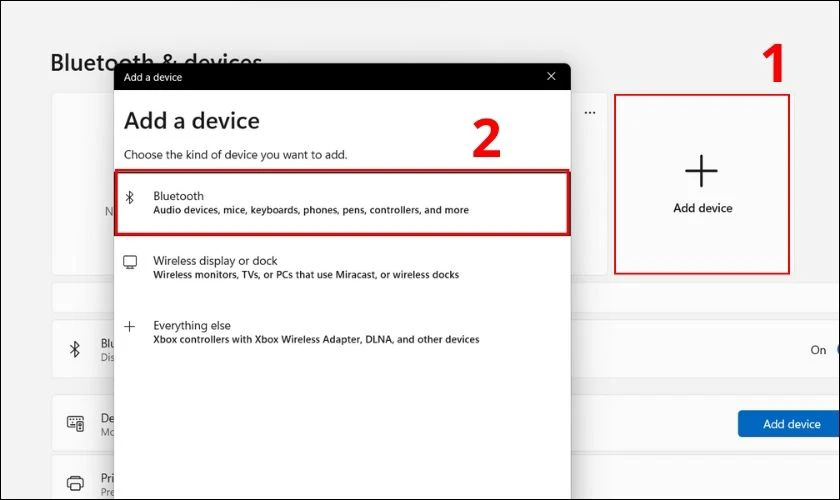840x500 pixels.
Task: Click the monitor icon for wireless display
Action: click(x=130, y=262)
